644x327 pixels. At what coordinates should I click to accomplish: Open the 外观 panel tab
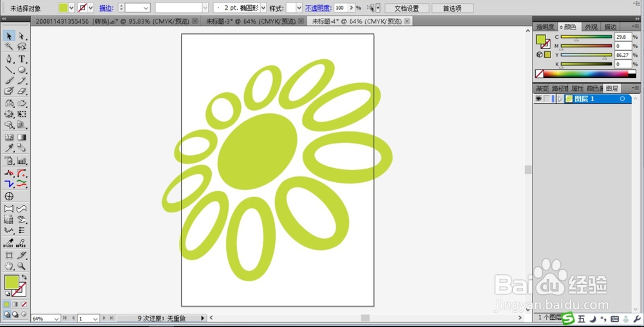(591, 26)
